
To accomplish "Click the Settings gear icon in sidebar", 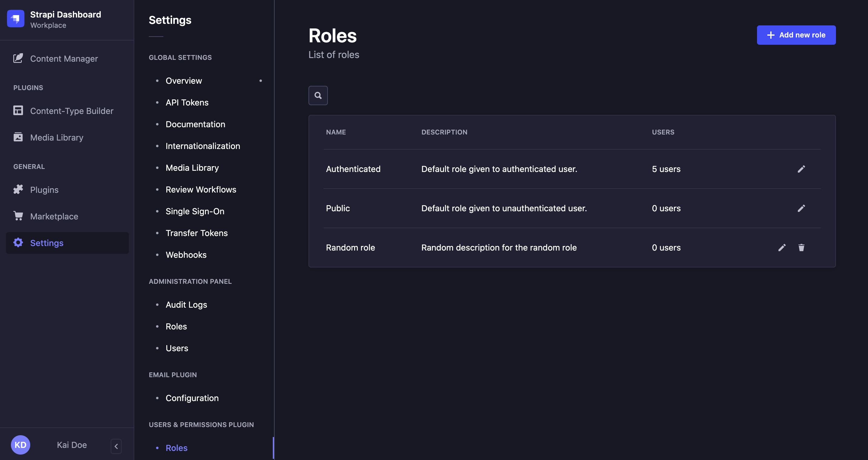I will point(18,243).
